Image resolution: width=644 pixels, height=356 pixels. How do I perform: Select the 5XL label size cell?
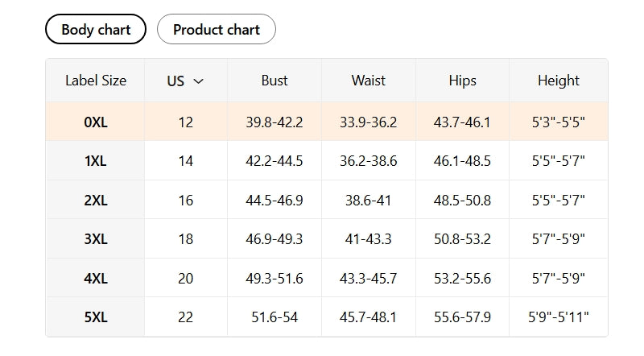[x=95, y=317]
